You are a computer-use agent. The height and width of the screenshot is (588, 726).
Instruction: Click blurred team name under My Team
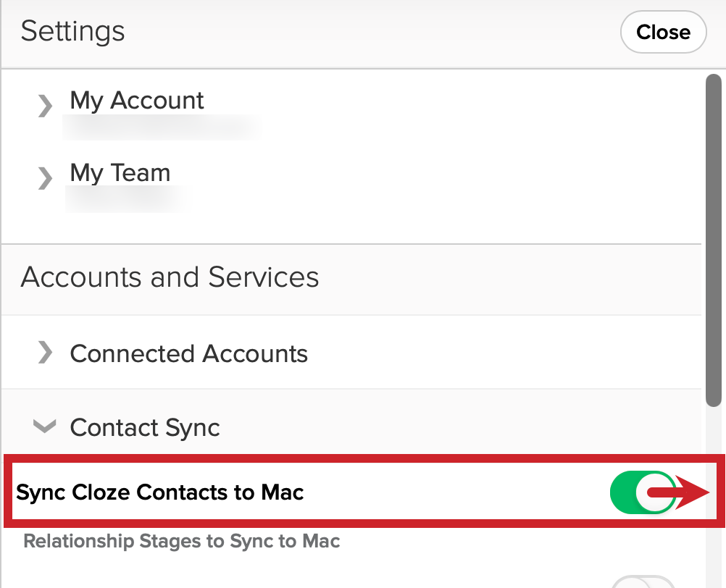124,199
